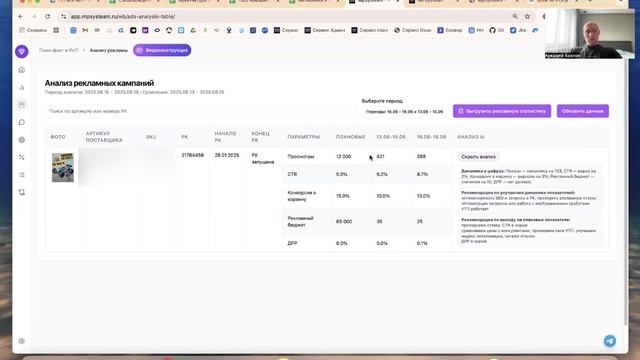This screenshot has width=640, height=360.
Task: Click the site info icon in address bar
Action: click(63, 17)
